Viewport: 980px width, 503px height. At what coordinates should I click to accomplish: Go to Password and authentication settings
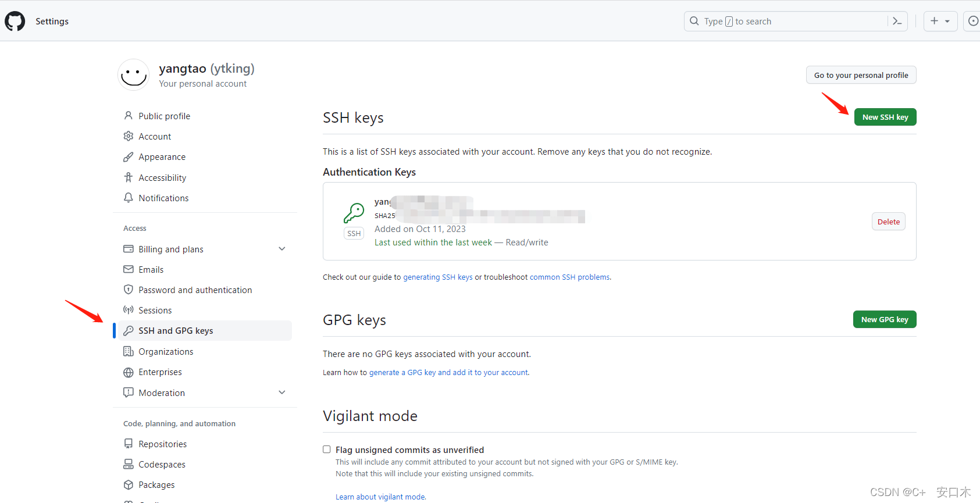[x=195, y=290]
